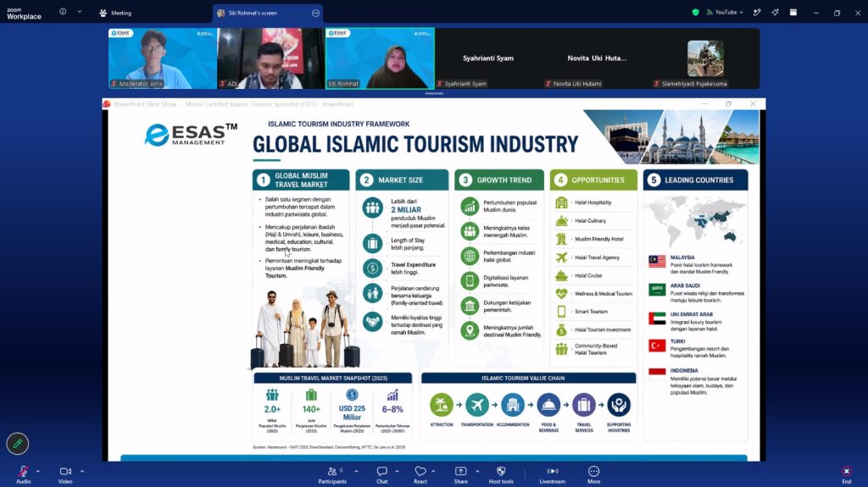Click the '6–8%' growth value
The width and height of the screenshot is (868, 487).
pyautogui.click(x=392, y=410)
